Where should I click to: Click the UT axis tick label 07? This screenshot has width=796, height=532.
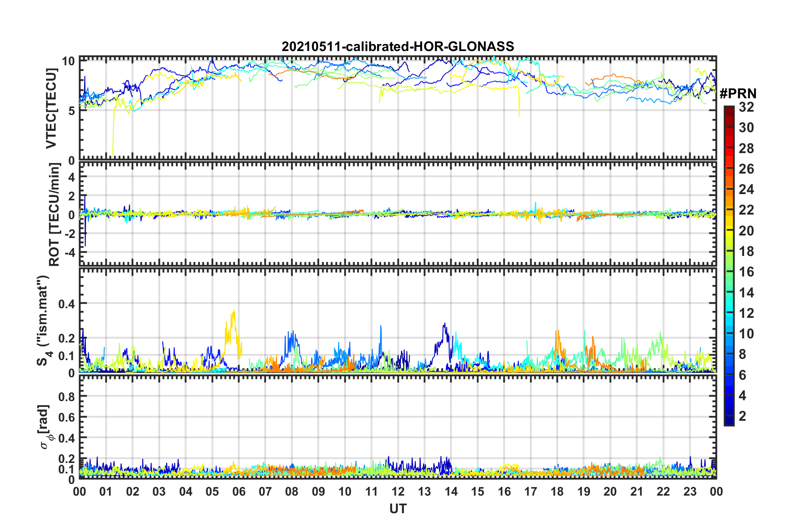265,491
